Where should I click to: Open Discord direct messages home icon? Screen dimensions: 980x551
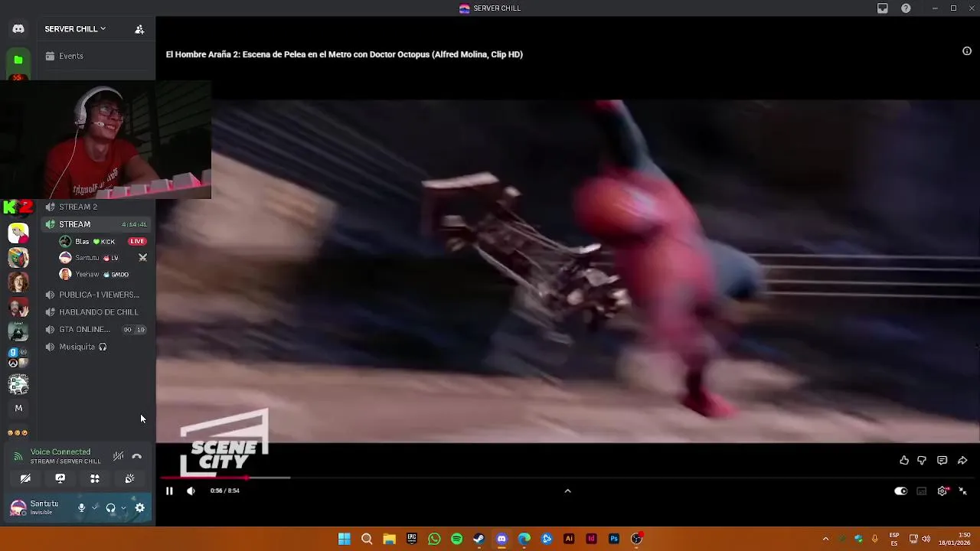[x=18, y=29]
